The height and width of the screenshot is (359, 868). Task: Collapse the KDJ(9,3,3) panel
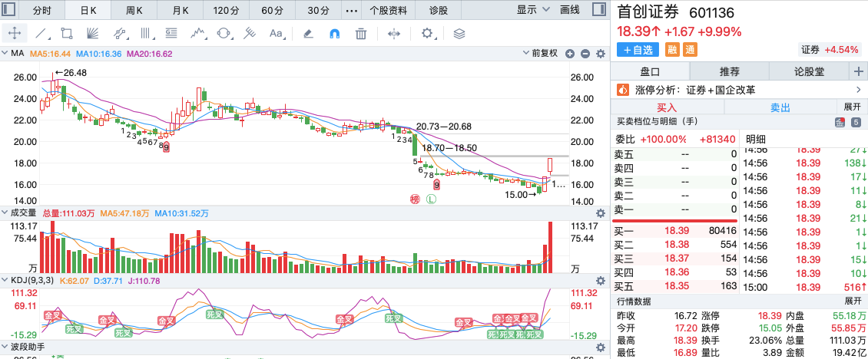point(6,281)
